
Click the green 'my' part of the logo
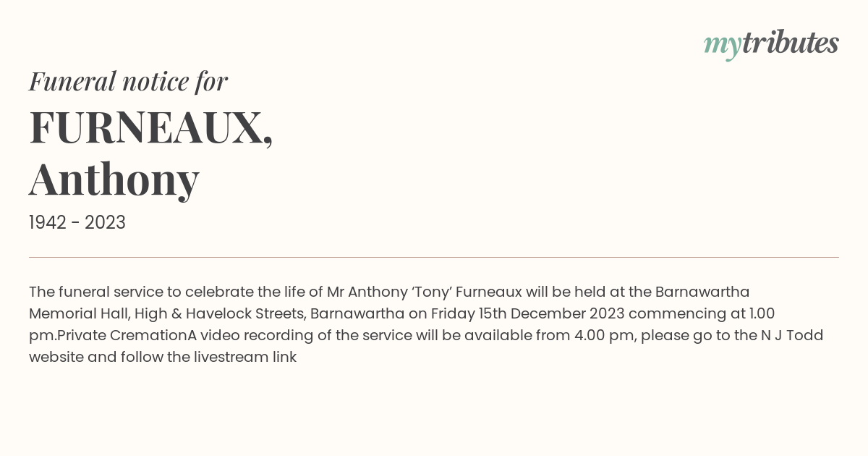(x=723, y=46)
